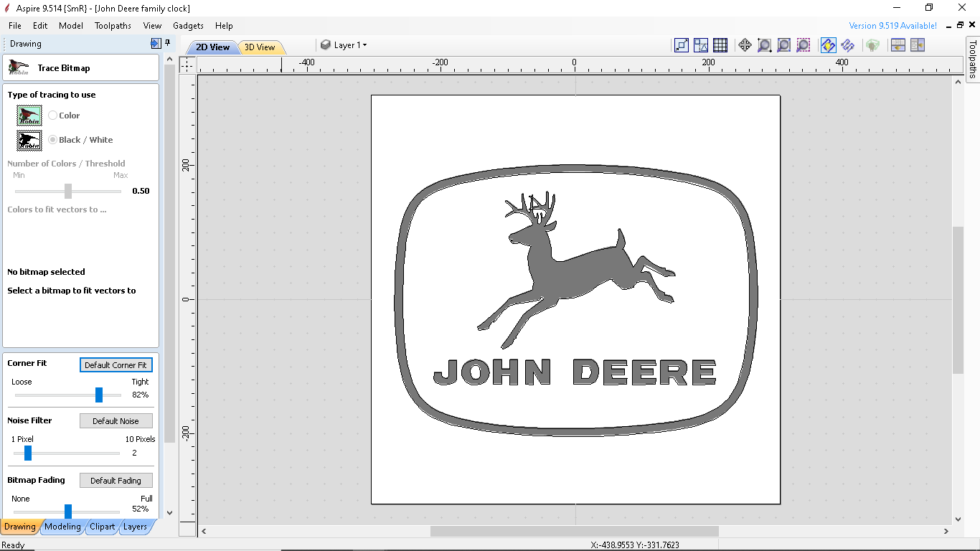Click the Drawing panel blue arrow icon
Image resolution: width=980 pixels, height=551 pixels.
[155, 44]
